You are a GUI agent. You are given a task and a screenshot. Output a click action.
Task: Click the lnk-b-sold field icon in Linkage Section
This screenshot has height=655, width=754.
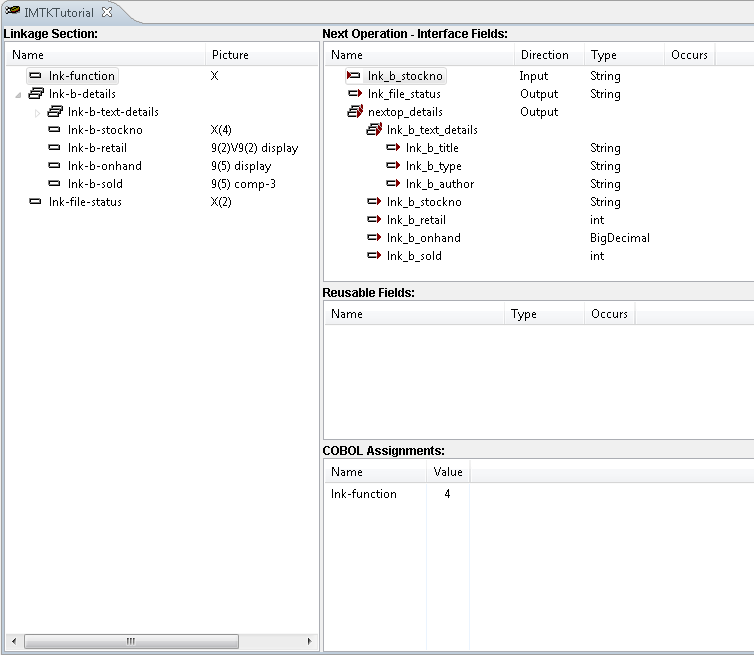pos(54,184)
